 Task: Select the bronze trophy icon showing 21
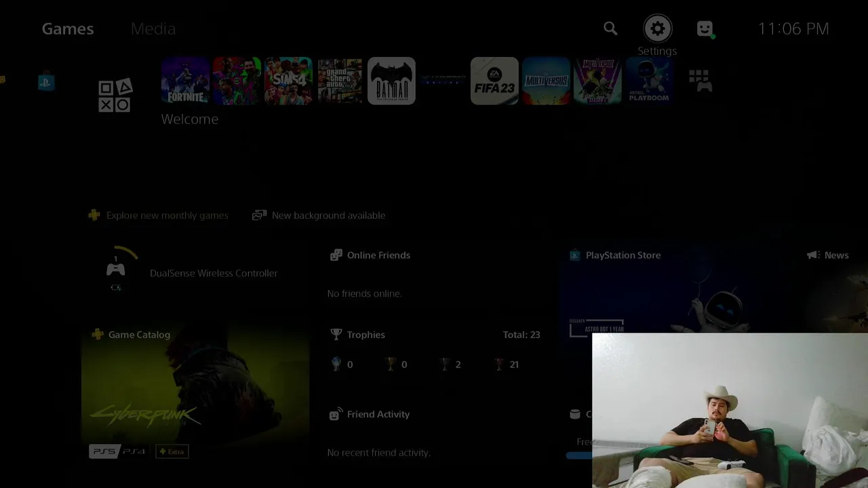tap(499, 364)
